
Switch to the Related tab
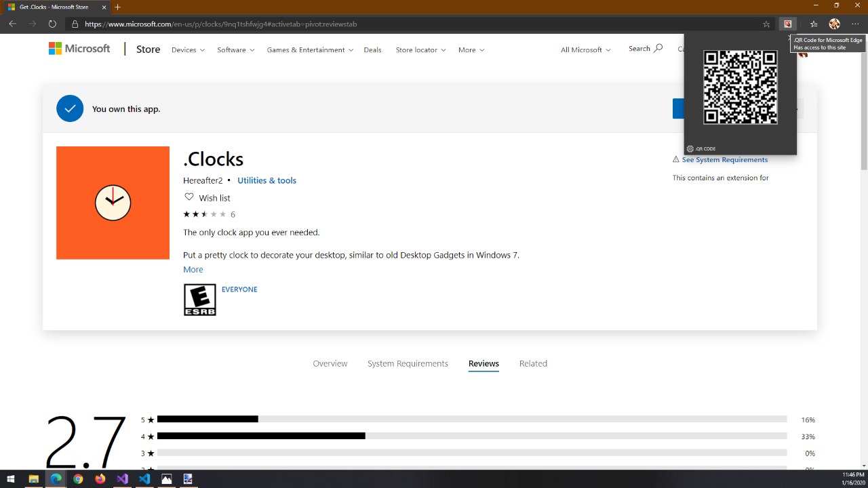[533, 363]
